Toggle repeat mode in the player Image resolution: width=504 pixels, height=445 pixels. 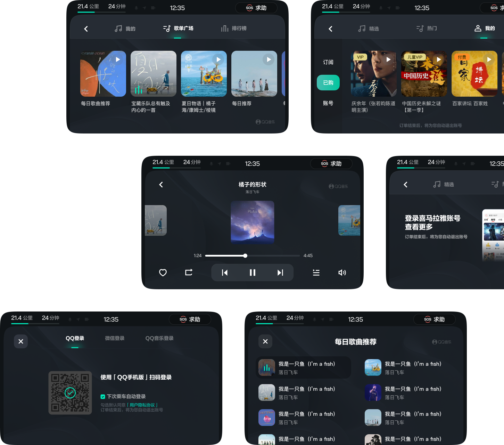[189, 273]
